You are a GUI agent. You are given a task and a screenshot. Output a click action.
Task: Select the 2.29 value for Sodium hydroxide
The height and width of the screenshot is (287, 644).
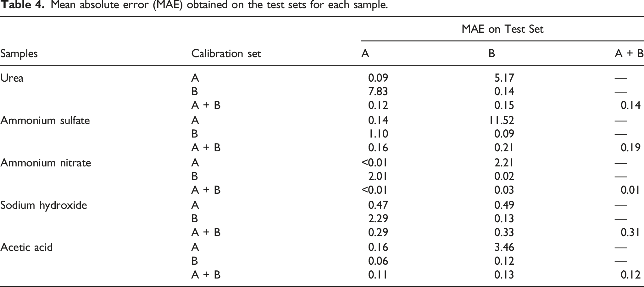point(378,219)
